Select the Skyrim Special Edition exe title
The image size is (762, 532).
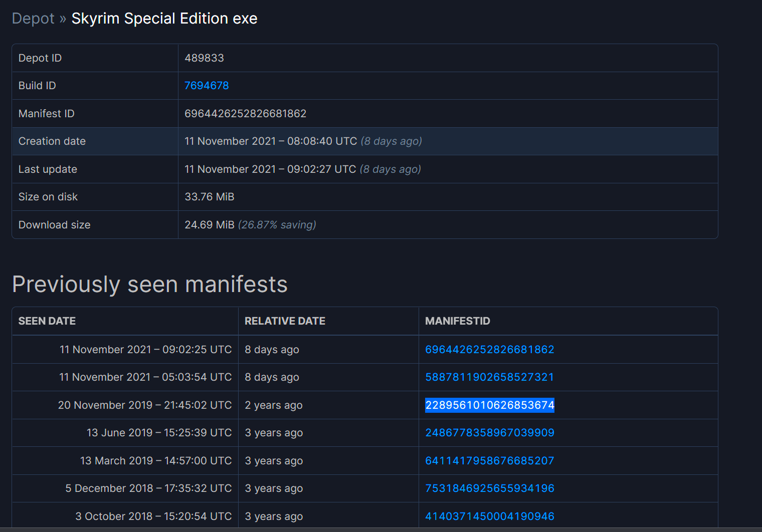164,19
